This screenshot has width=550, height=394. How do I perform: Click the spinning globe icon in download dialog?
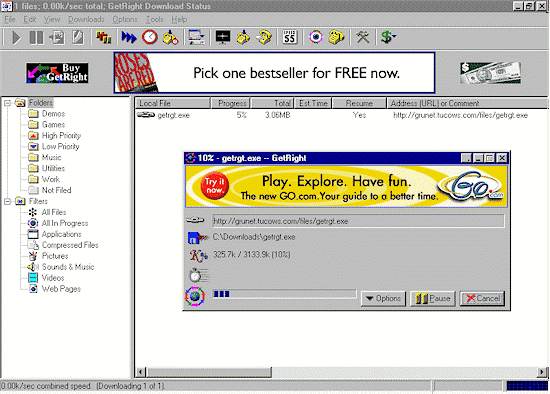tap(195, 296)
